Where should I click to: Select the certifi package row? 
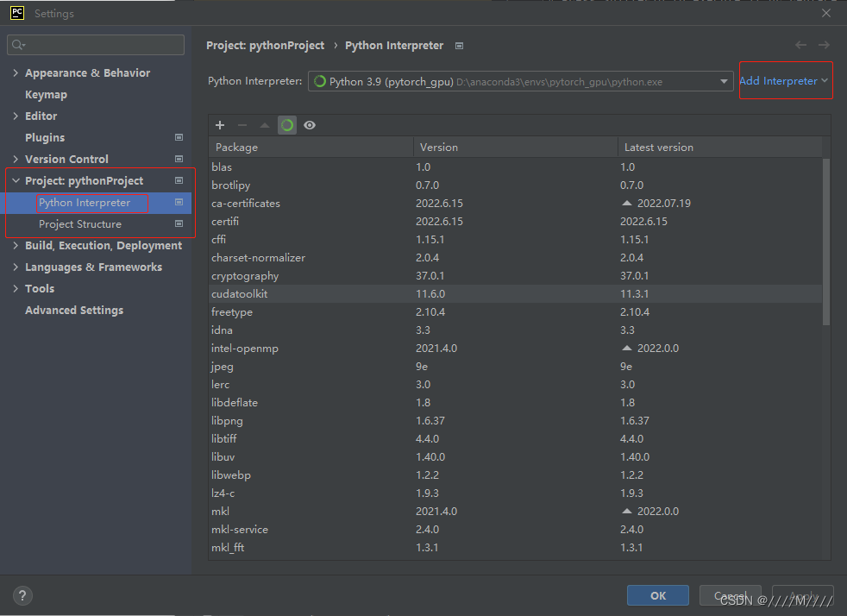point(515,222)
